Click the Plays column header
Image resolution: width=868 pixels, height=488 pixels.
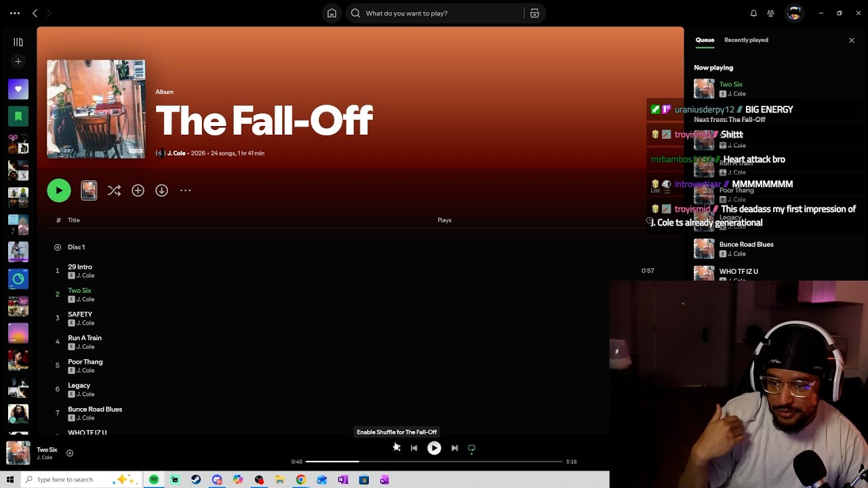[444, 220]
